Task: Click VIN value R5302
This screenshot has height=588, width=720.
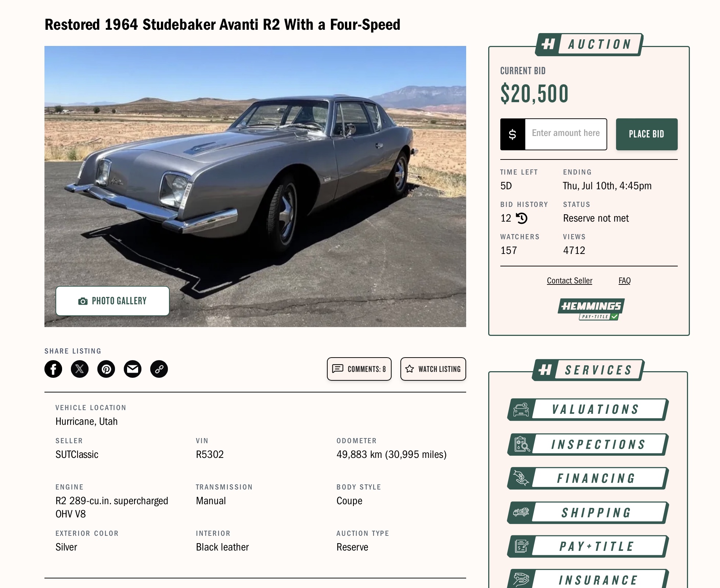Action: tap(210, 455)
